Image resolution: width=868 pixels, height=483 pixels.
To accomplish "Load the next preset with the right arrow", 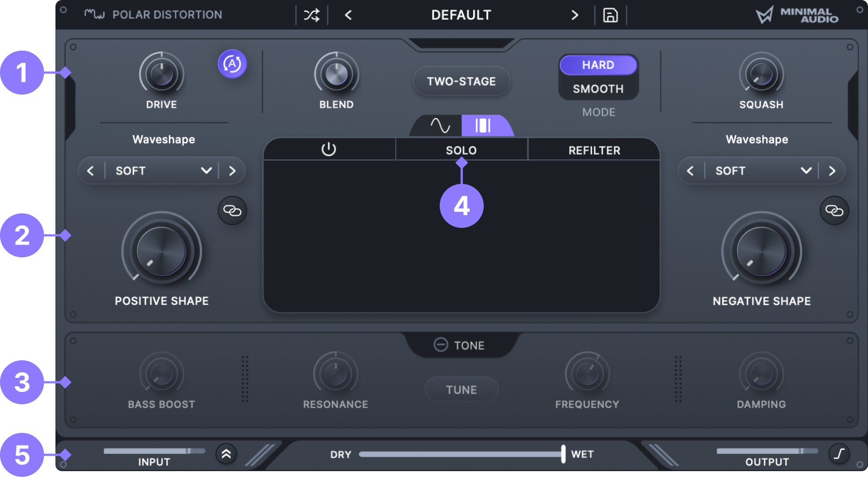I will (x=574, y=15).
